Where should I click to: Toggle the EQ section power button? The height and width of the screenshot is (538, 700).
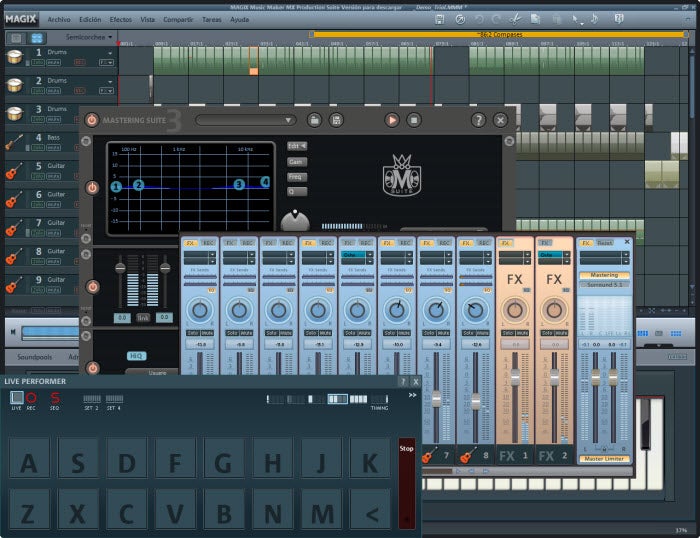92,188
